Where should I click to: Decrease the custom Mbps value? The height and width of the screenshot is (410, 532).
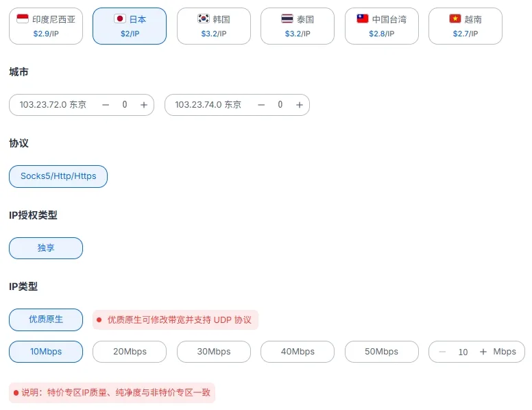442,352
